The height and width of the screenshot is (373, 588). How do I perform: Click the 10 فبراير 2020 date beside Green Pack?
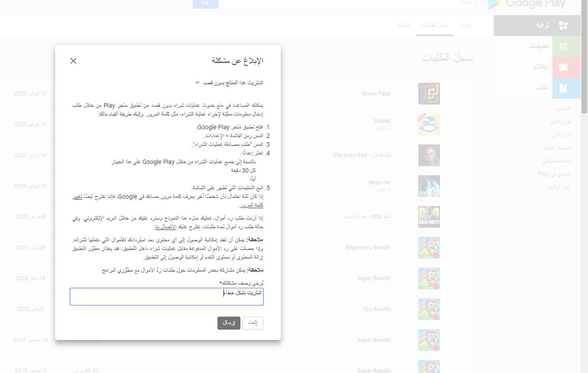[x=30, y=93]
